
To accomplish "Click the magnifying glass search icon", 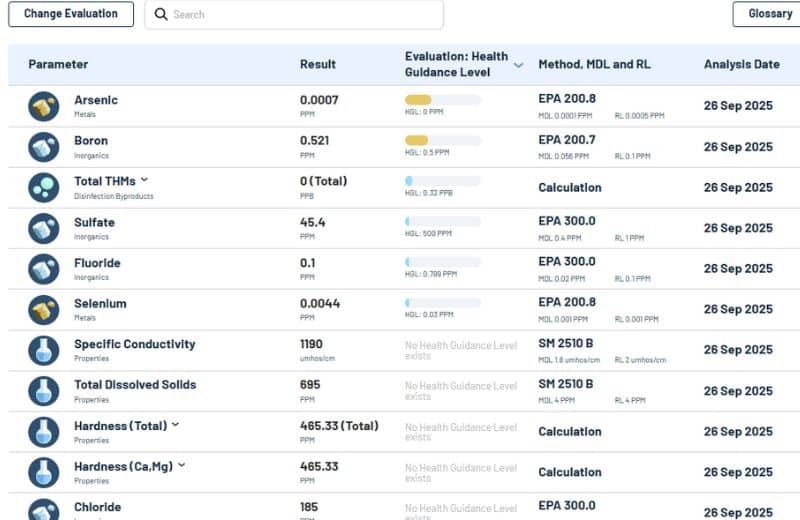I will [161, 15].
